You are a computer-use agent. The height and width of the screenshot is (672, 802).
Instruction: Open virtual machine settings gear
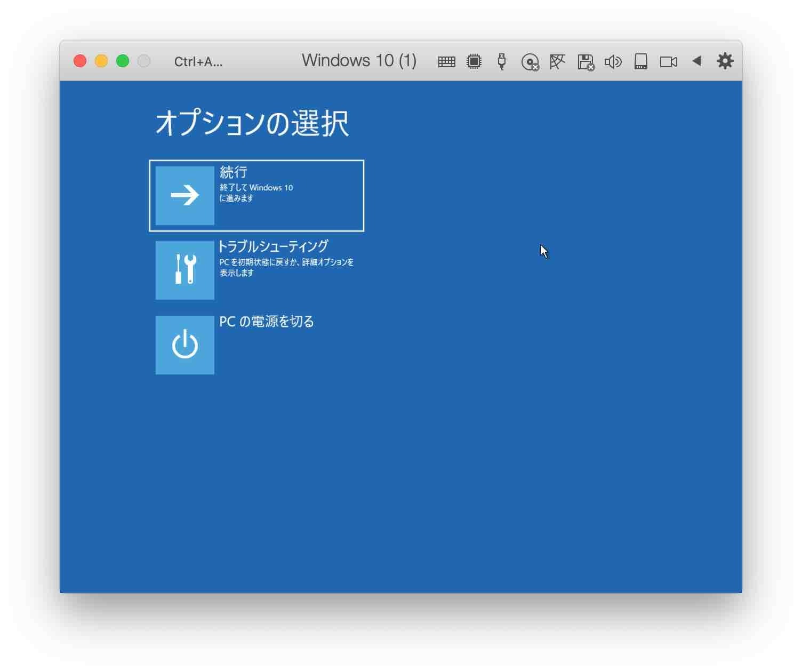pos(725,61)
